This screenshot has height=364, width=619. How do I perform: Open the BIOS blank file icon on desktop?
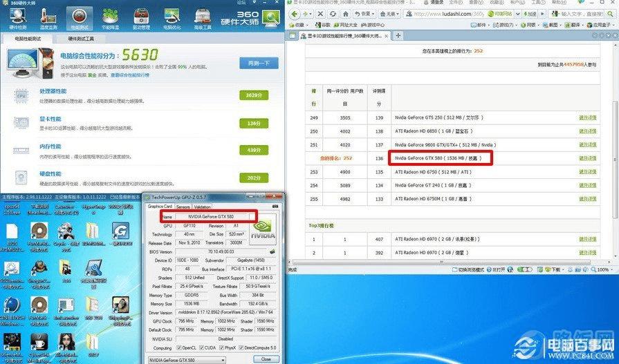pos(12,235)
